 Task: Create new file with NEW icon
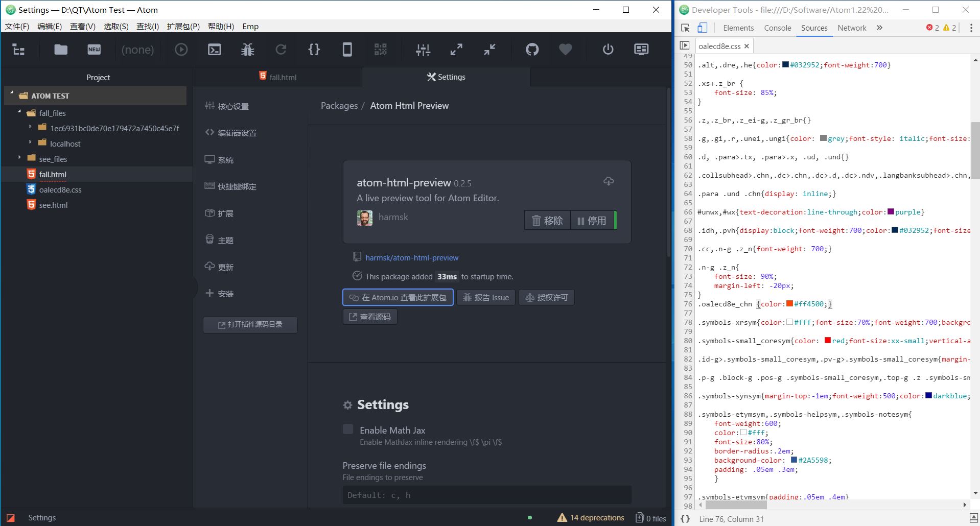94,50
